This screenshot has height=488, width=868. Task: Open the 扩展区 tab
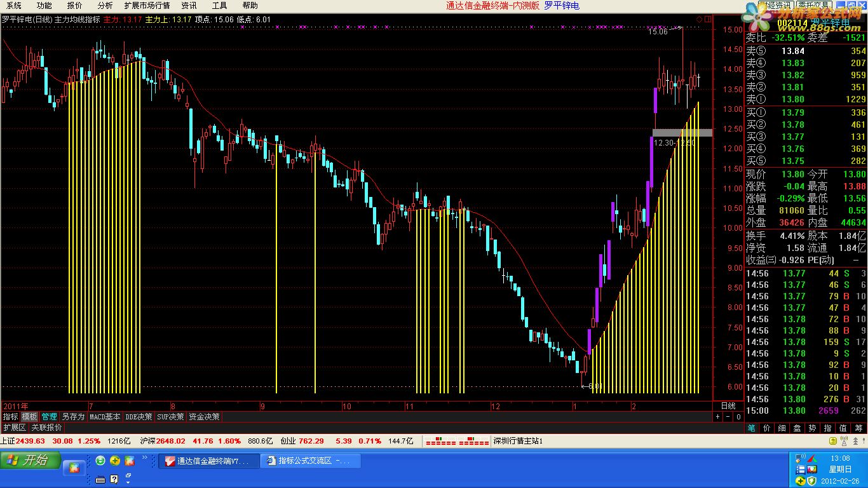[15, 428]
